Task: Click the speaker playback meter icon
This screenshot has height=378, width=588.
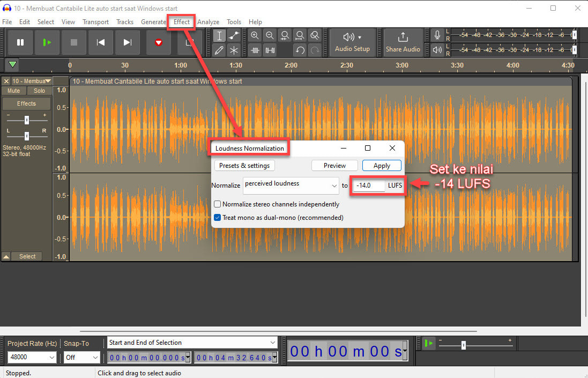Action: 437,49
